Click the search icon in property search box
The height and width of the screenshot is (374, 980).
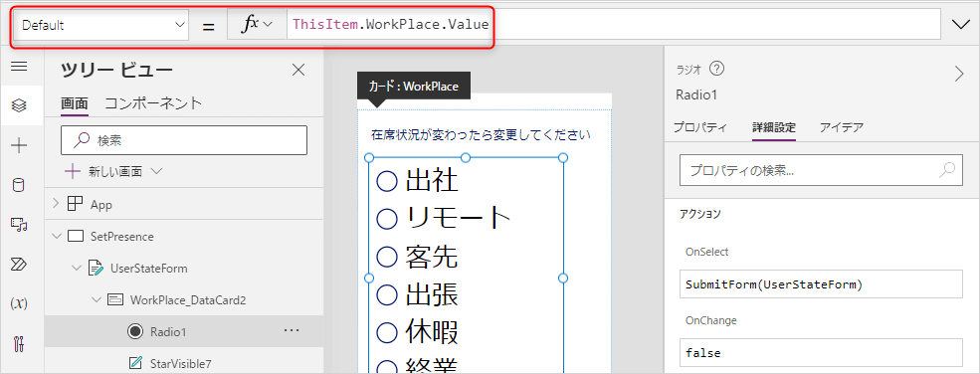948,170
